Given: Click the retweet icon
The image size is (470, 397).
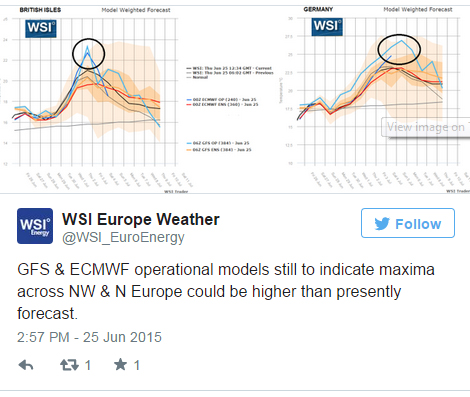Looking at the screenshot, I should (x=69, y=365).
